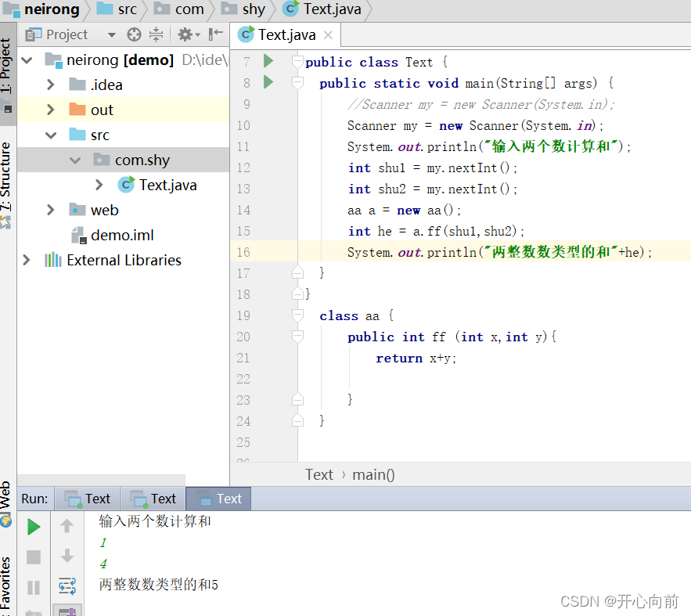Viewport: 691px width, 616px height.
Task: Select the third Text run tab
Action: pos(218,499)
